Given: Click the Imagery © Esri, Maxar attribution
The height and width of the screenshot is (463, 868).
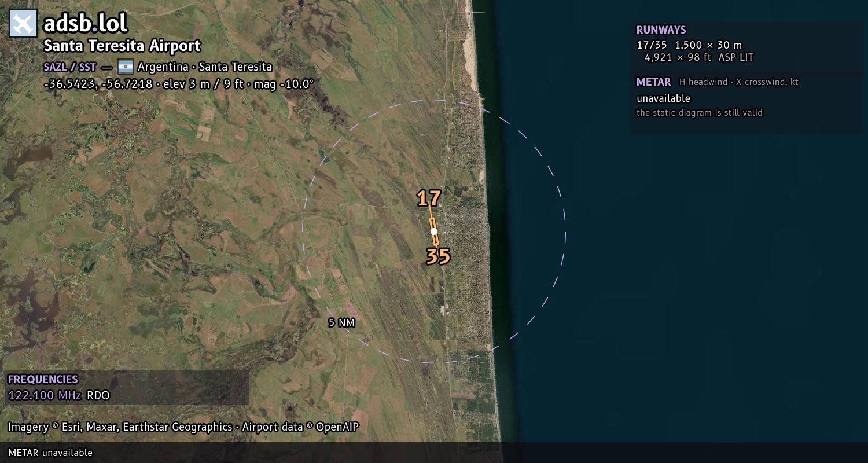Looking at the screenshot, I should point(120,427).
